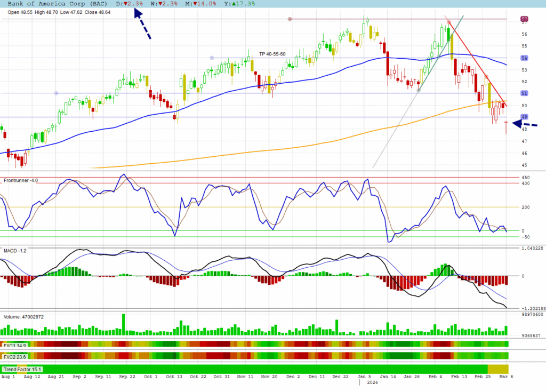Click the Trend Factor 15.1 label
546x392 pixels.
(22, 369)
